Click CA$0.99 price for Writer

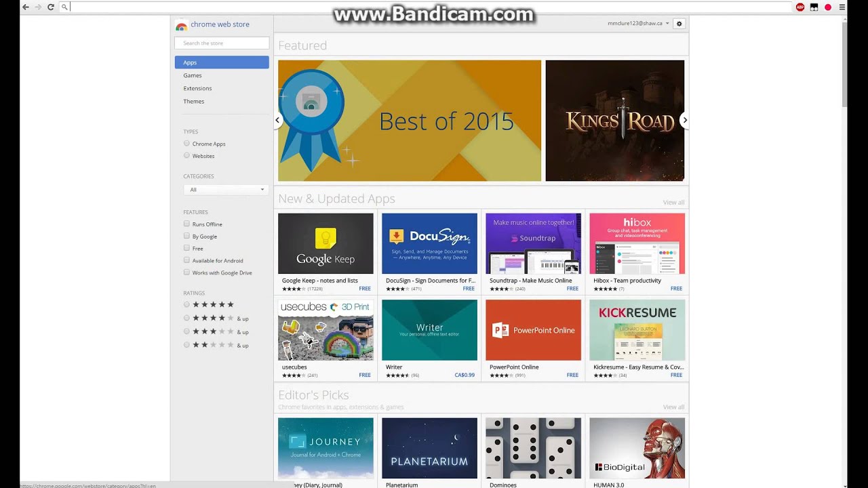point(465,375)
